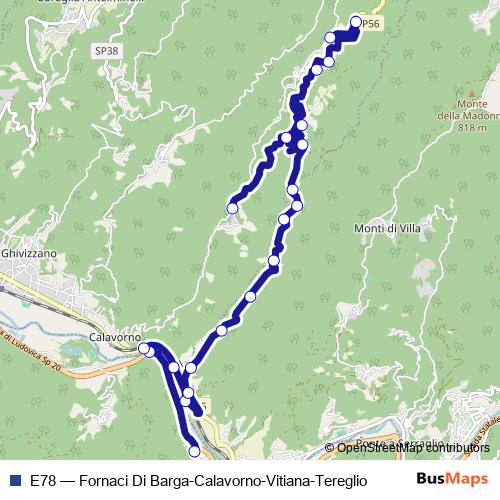Click the Calavorno place name label
Screen dimensions: 500x500
(x=115, y=337)
